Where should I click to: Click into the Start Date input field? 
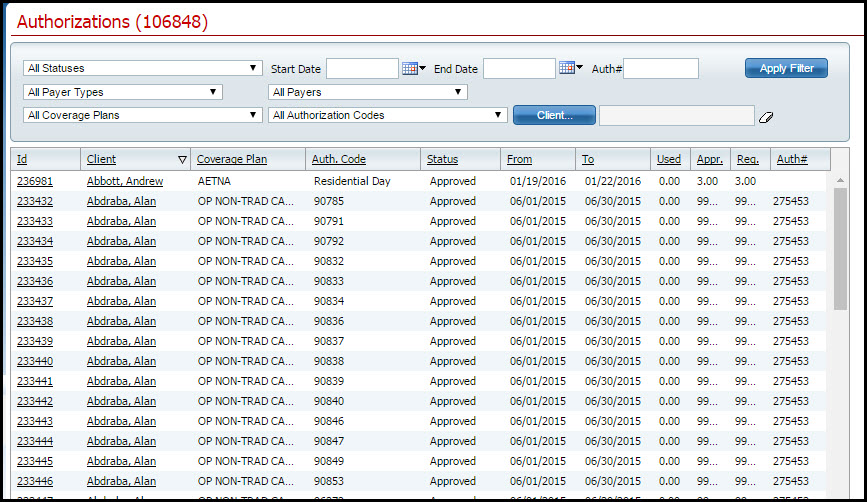click(362, 68)
